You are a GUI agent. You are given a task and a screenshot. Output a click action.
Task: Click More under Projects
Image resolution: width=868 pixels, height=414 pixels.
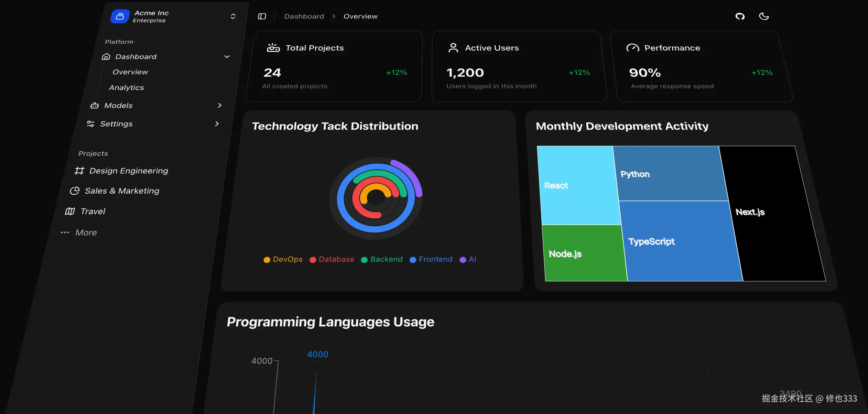[86, 232]
